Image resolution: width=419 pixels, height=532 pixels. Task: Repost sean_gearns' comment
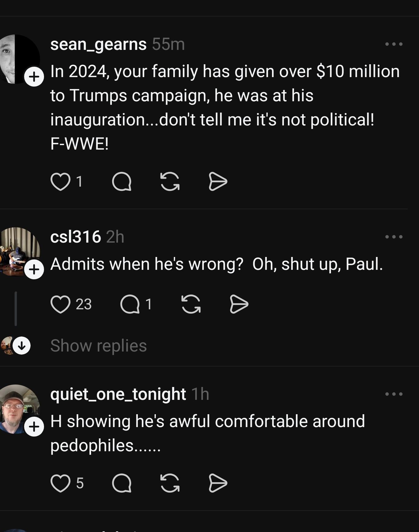(170, 181)
